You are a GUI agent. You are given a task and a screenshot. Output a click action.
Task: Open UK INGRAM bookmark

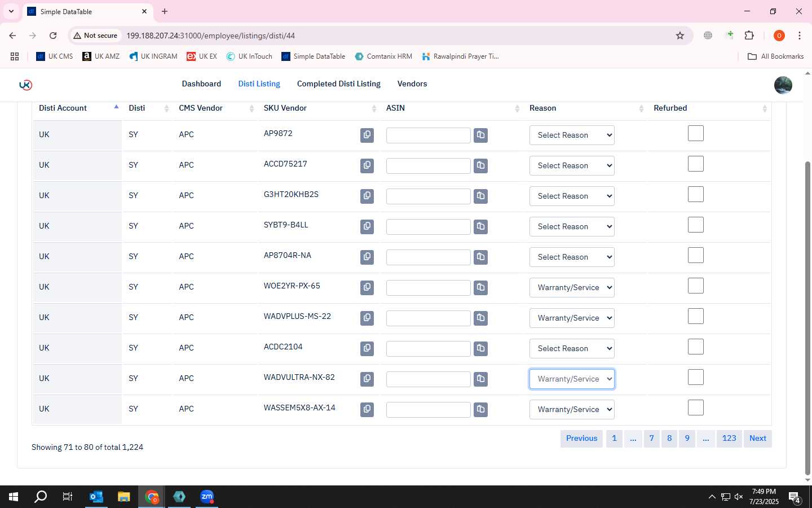click(x=153, y=56)
